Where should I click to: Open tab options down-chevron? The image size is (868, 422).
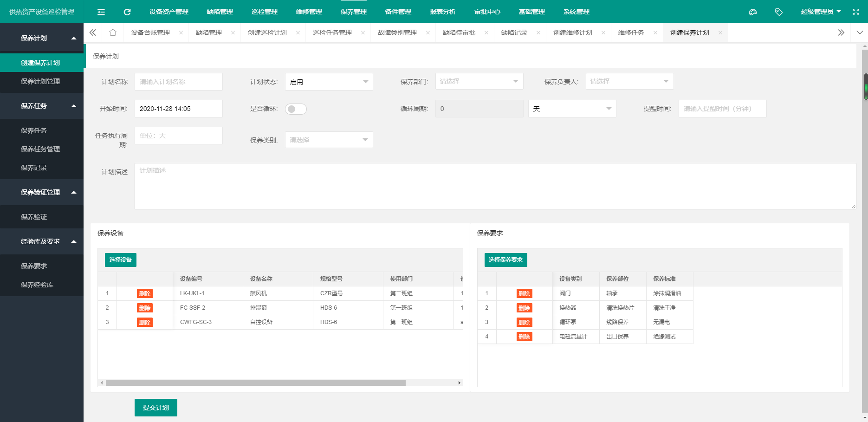[x=860, y=32]
